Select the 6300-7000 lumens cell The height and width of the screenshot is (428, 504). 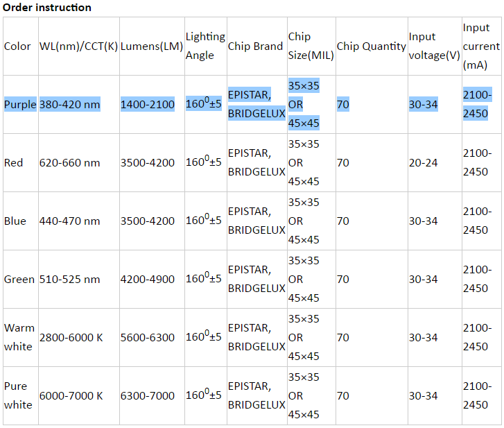pos(148,396)
